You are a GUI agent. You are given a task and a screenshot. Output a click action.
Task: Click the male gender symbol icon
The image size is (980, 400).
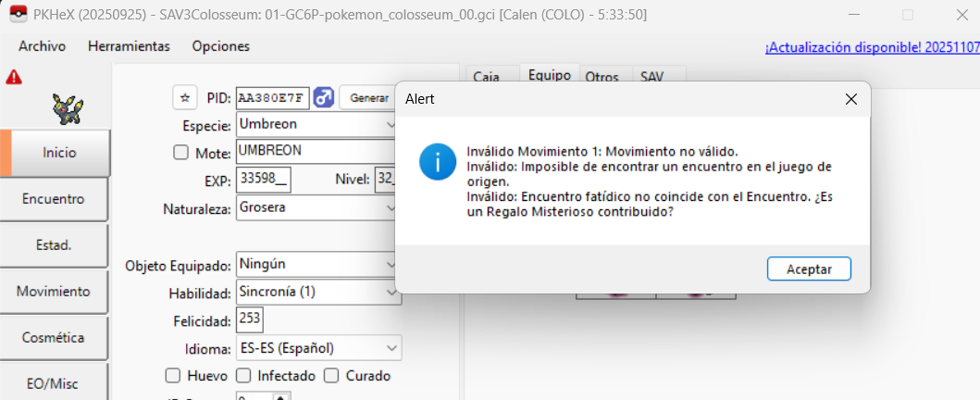click(324, 97)
